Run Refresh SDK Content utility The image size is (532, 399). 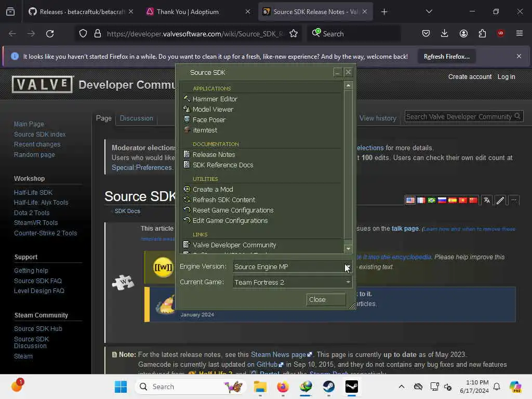(x=223, y=200)
